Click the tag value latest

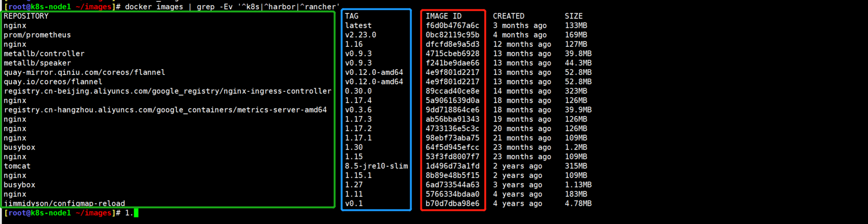[358, 25]
